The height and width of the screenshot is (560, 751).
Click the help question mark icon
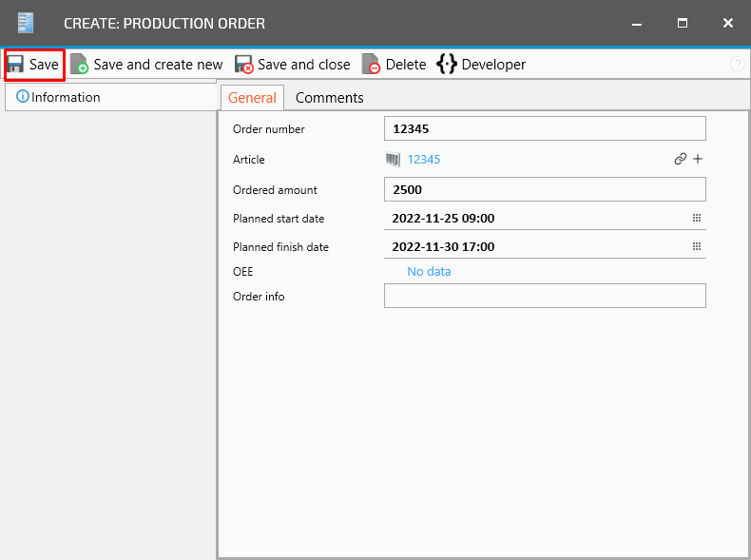pos(737,65)
